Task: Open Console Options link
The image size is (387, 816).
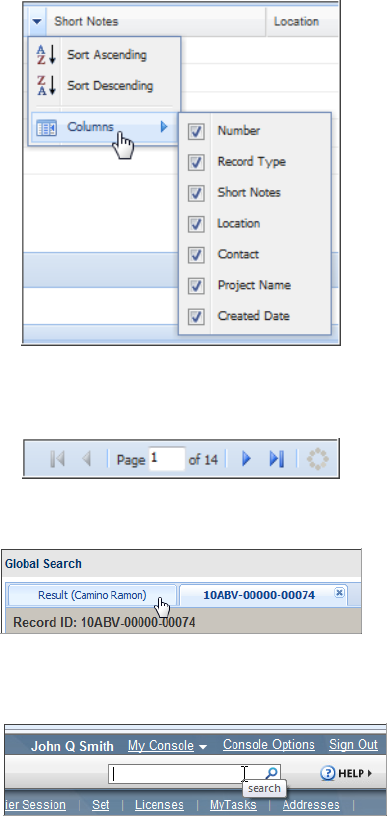Action: tap(269, 745)
